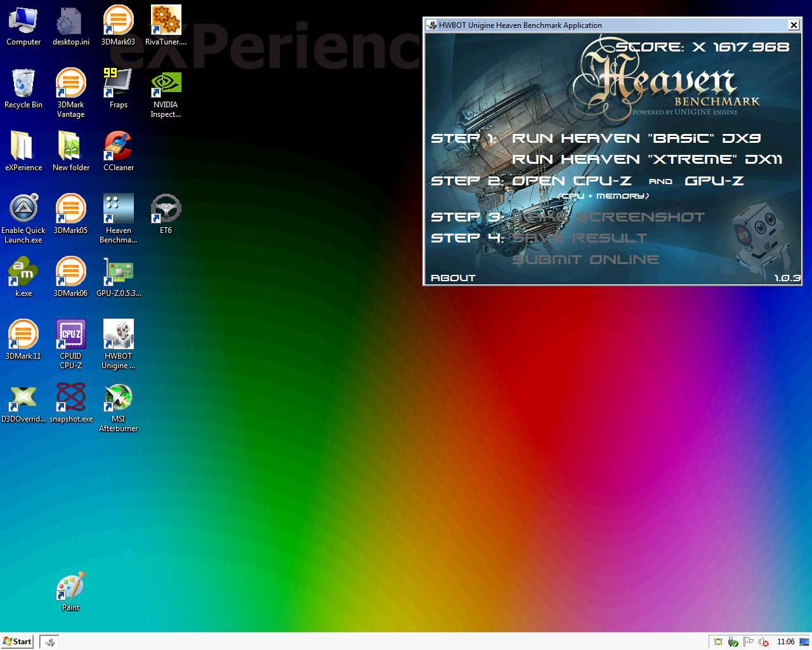Launch the MSI Afterburner shortcut
The image size is (812, 650).
118,408
